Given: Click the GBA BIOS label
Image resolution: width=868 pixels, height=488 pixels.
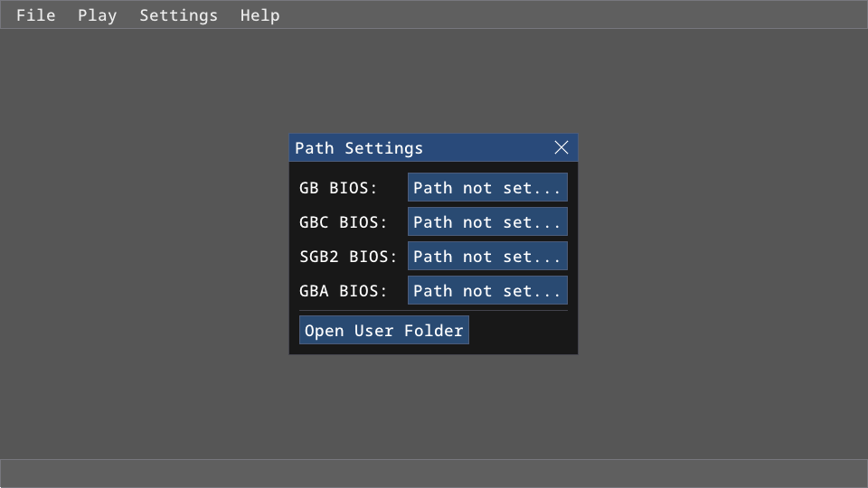Looking at the screenshot, I should point(343,291).
